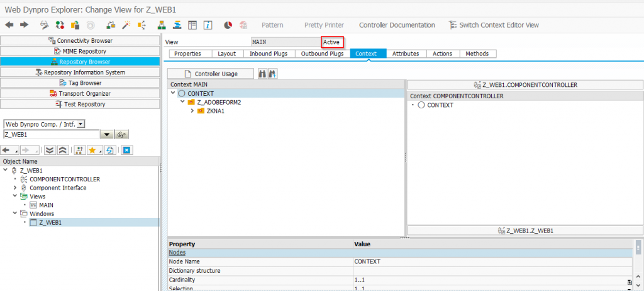Click the Controller Usage button
The image size is (644, 291).
[211, 74]
